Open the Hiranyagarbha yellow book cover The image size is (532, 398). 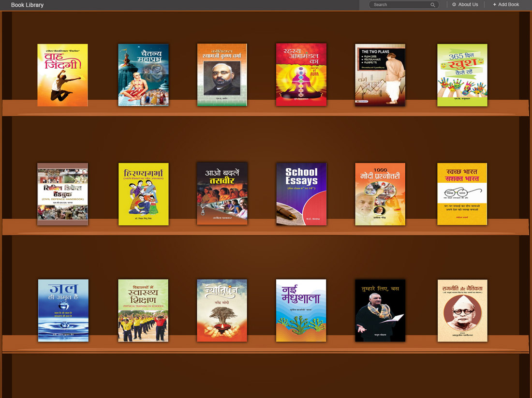[144, 194]
